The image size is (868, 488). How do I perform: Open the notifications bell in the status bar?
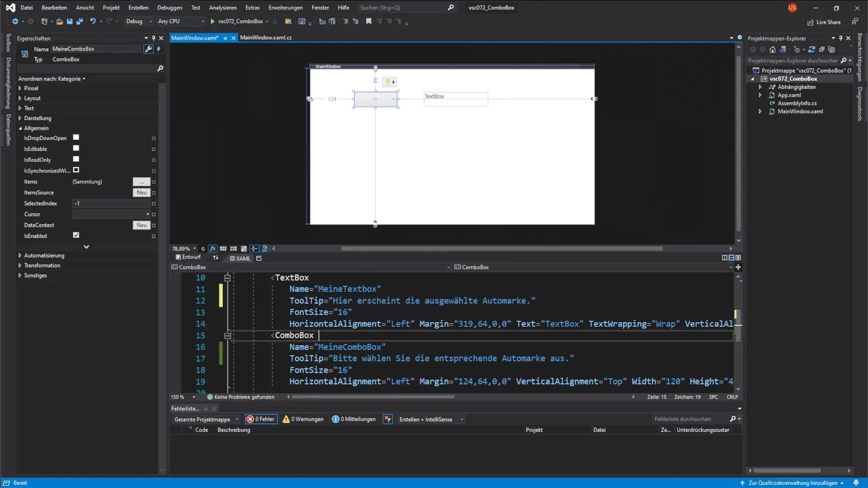point(856,483)
